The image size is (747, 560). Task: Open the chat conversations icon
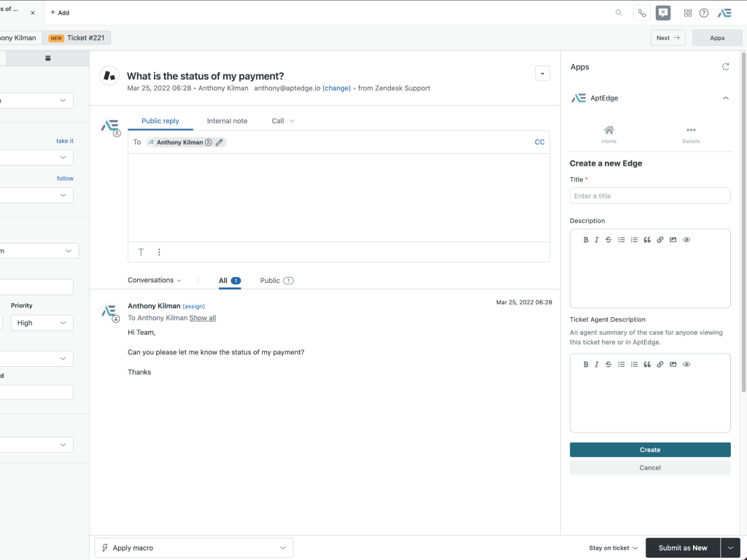(663, 12)
